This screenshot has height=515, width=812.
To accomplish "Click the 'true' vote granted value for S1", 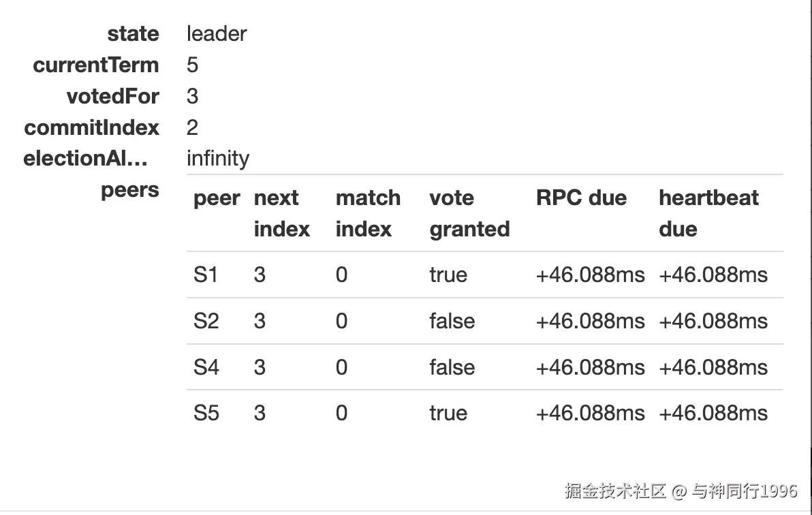I will [448, 275].
